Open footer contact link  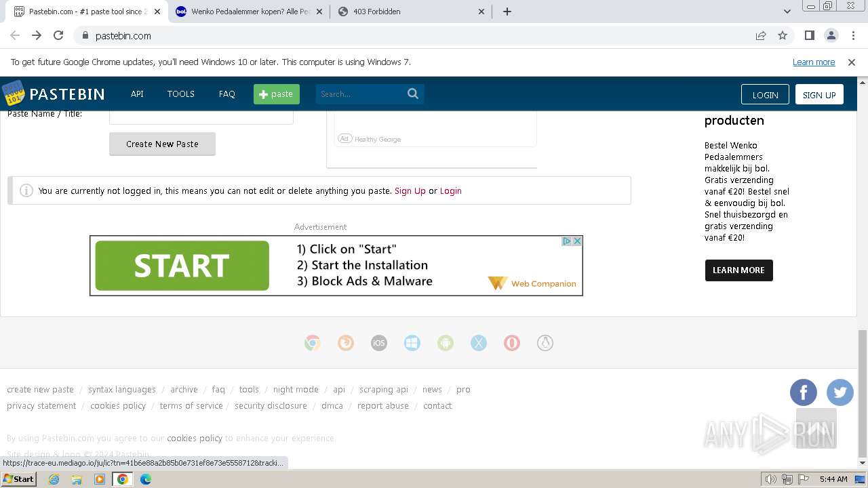click(437, 406)
